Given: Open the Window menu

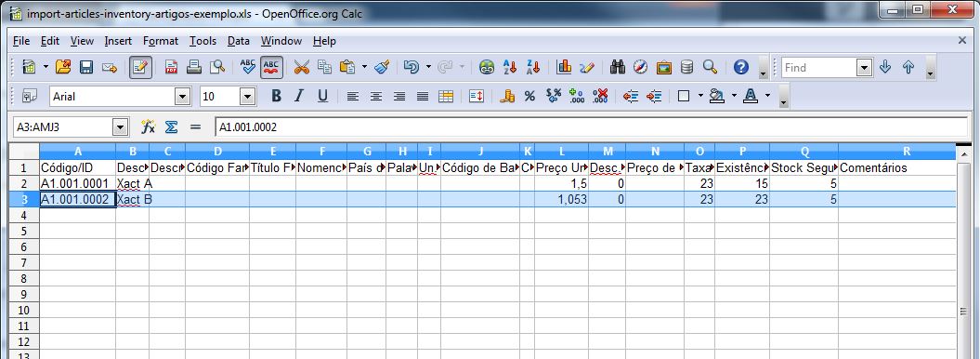Looking at the screenshot, I should (281, 41).
